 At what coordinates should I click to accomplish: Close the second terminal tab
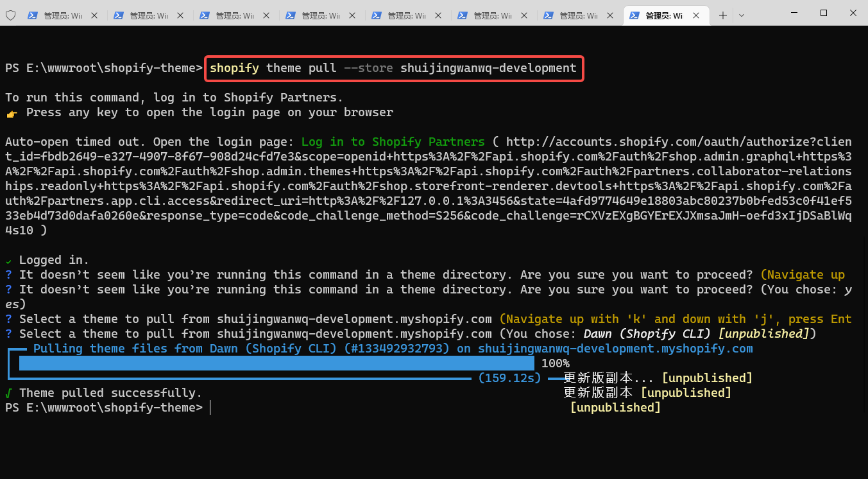(x=180, y=15)
